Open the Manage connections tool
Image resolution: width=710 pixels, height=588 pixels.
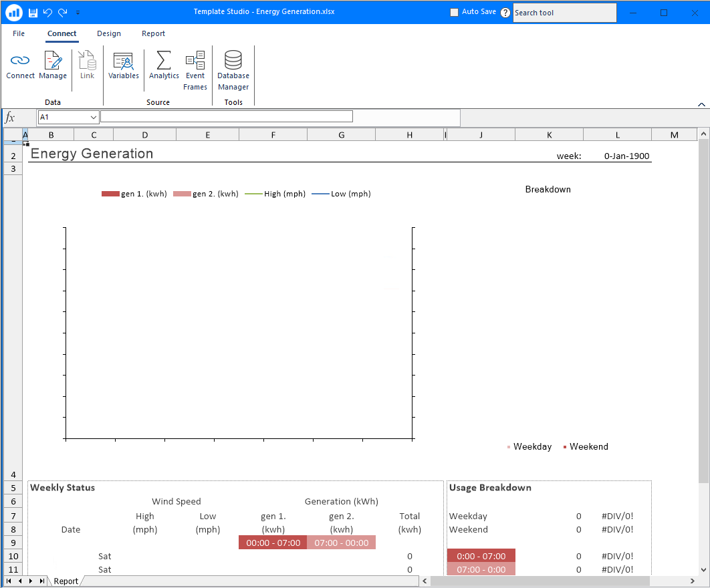click(x=53, y=65)
